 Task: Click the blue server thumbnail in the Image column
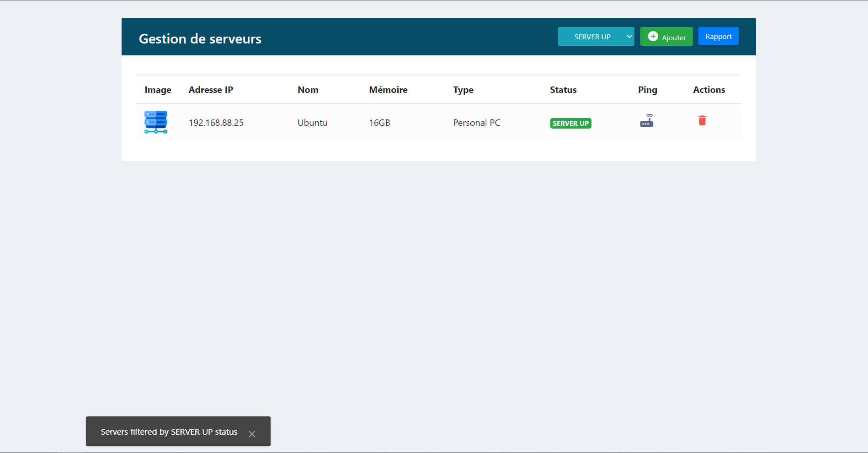click(x=155, y=122)
